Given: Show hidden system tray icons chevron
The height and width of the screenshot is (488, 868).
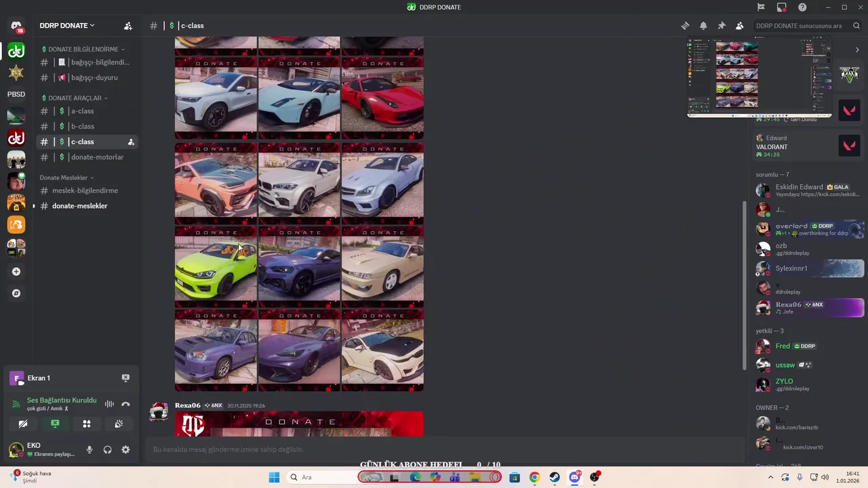Looking at the screenshot, I should click(x=770, y=477).
